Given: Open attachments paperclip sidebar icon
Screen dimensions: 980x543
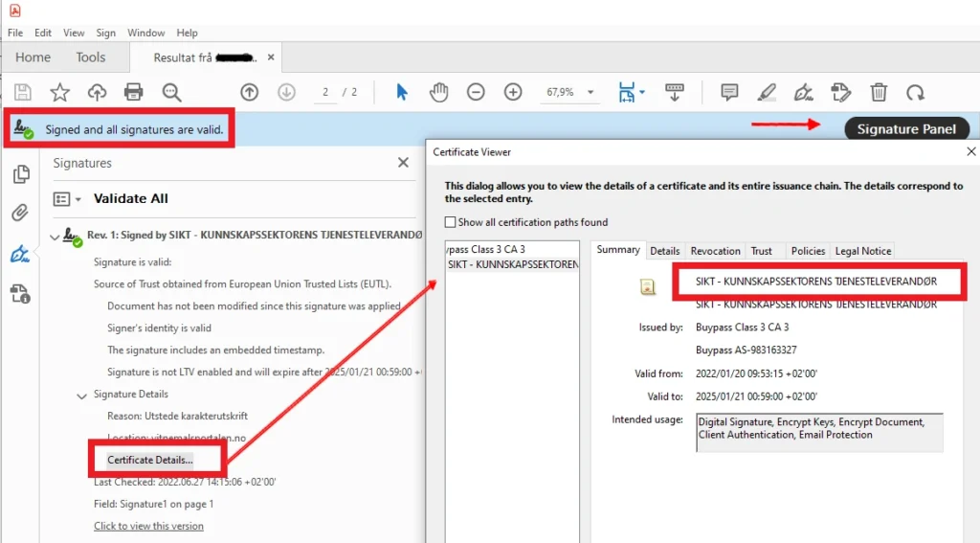Looking at the screenshot, I should coord(20,213).
